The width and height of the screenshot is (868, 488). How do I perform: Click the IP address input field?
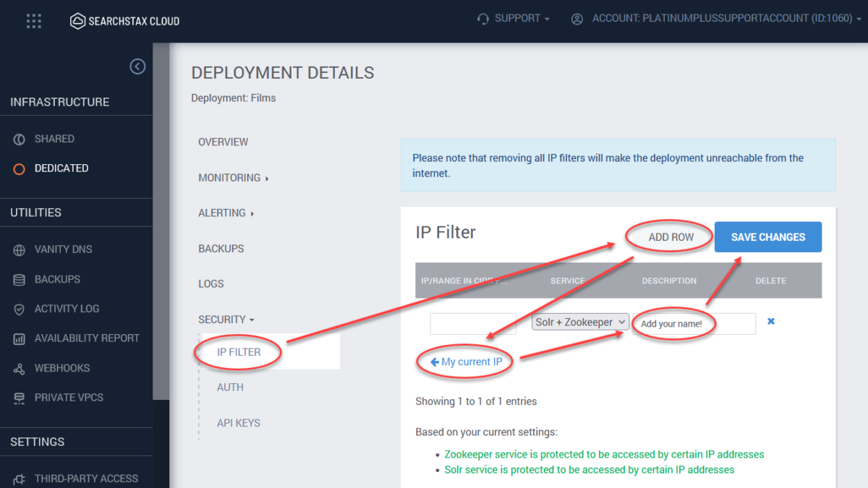473,323
